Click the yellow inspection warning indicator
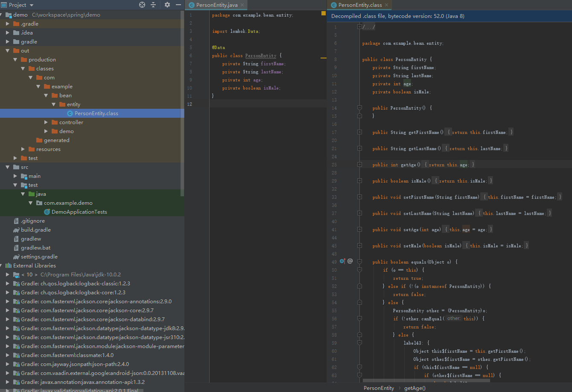The image size is (572, 392). tap(323, 13)
